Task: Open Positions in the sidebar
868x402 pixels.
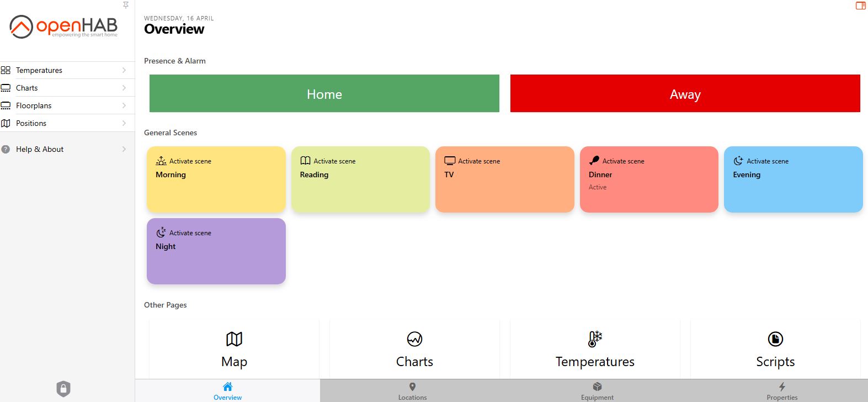Action: click(x=31, y=123)
